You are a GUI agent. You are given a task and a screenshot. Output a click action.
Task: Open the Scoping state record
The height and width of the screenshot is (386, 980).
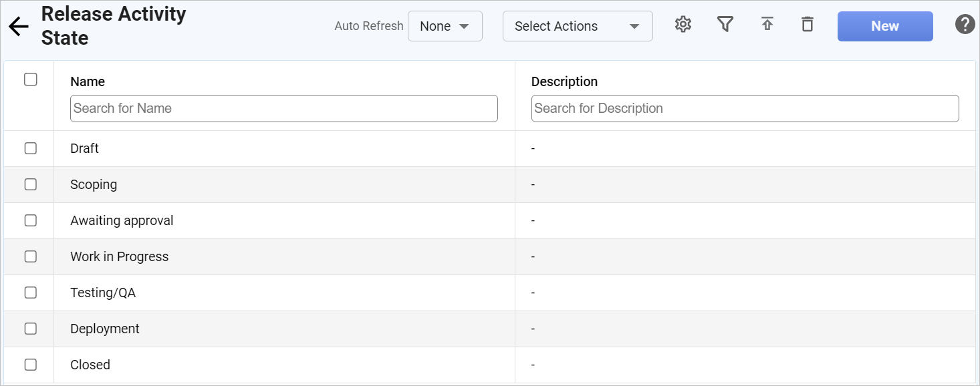94,184
